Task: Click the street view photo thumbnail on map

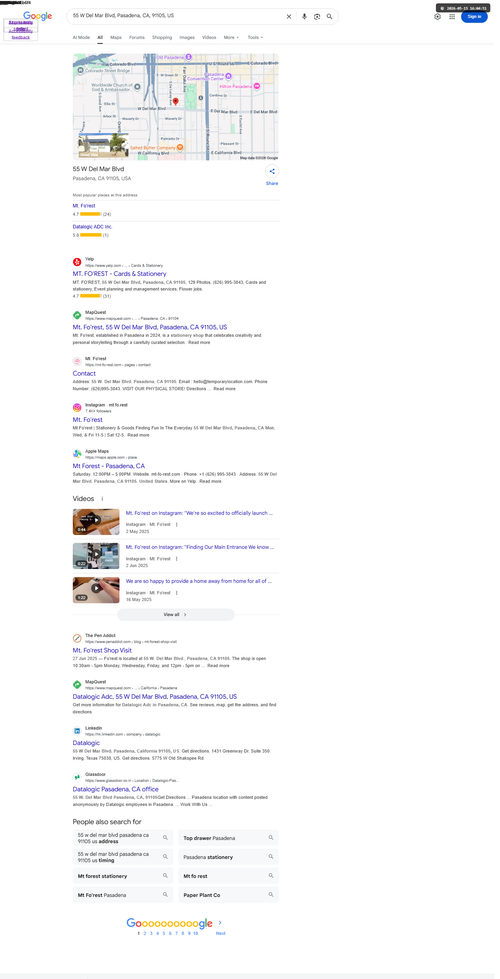Action: click(103, 144)
